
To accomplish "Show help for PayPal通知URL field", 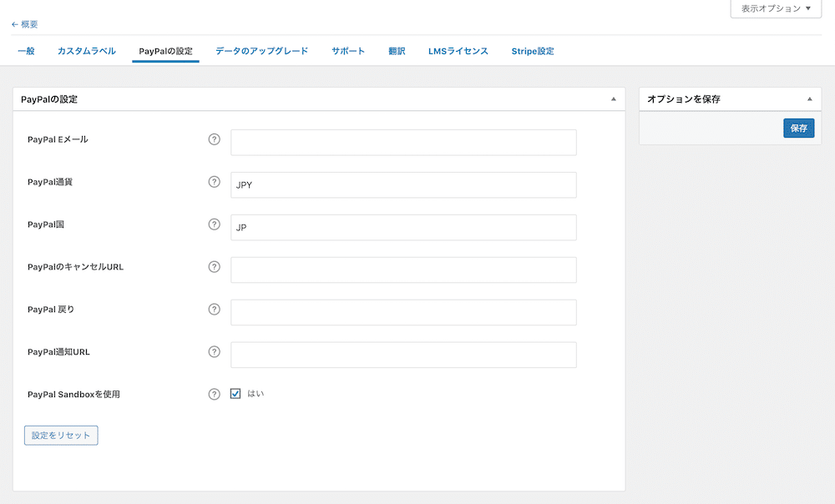I will point(214,352).
